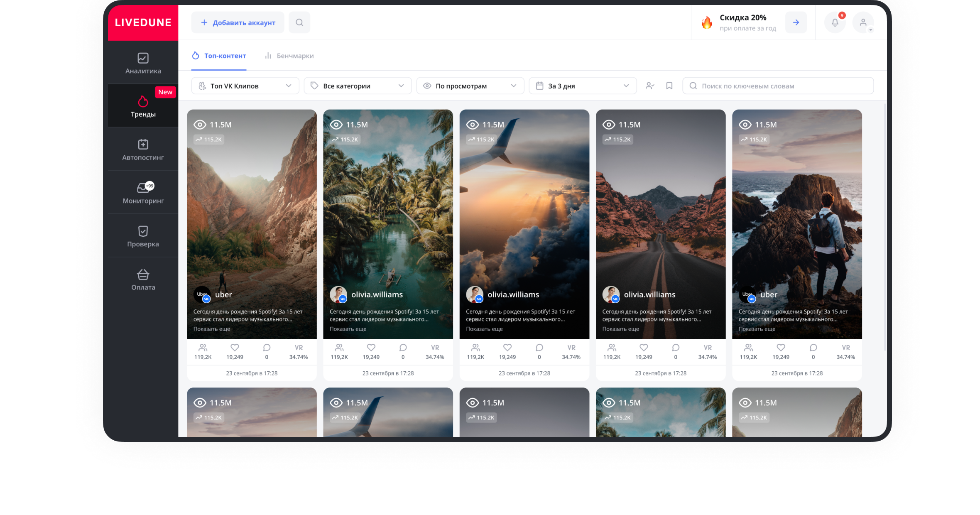Select the Топ-контент tab
Screen dimensions: 980x515
click(x=219, y=56)
